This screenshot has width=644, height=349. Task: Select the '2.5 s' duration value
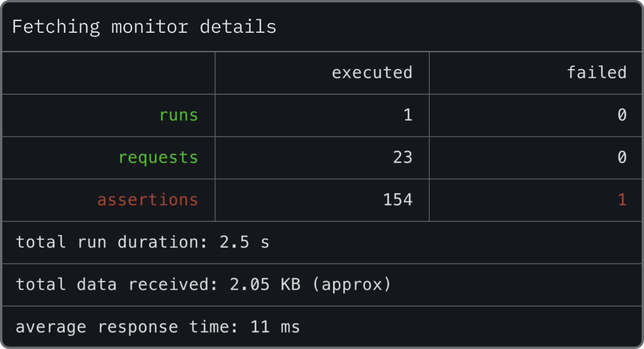click(244, 242)
